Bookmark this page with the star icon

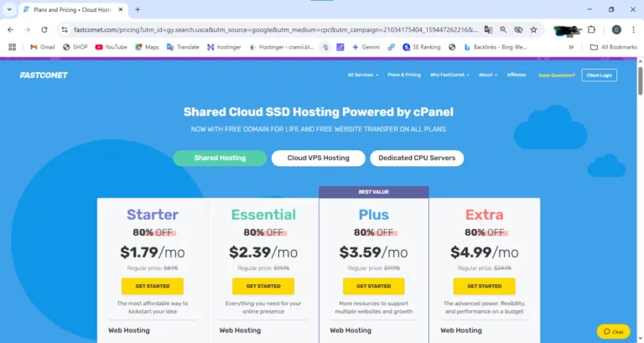[x=533, y=29]
